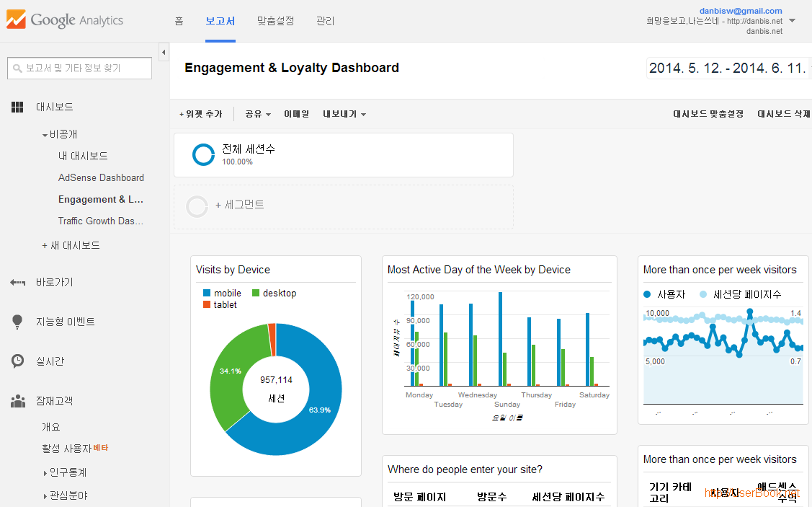Open the 내보내기 export dropdown
The width and height of the screenshot is (812, 507).
coord(343,114)
